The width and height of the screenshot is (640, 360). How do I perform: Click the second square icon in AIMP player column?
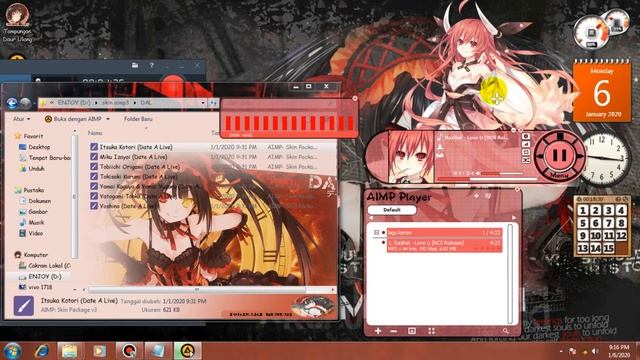coord(526,144)
